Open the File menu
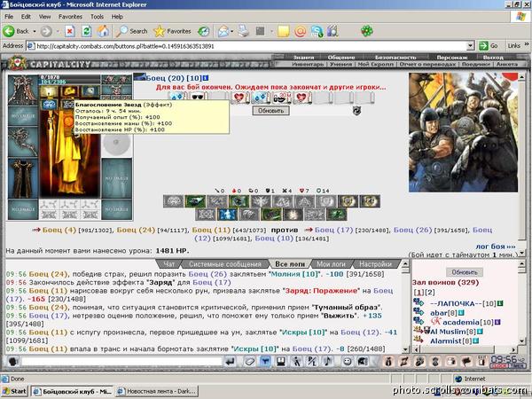Image resolution: width=532 pixels, height=399 pixels. click(9, 17)
